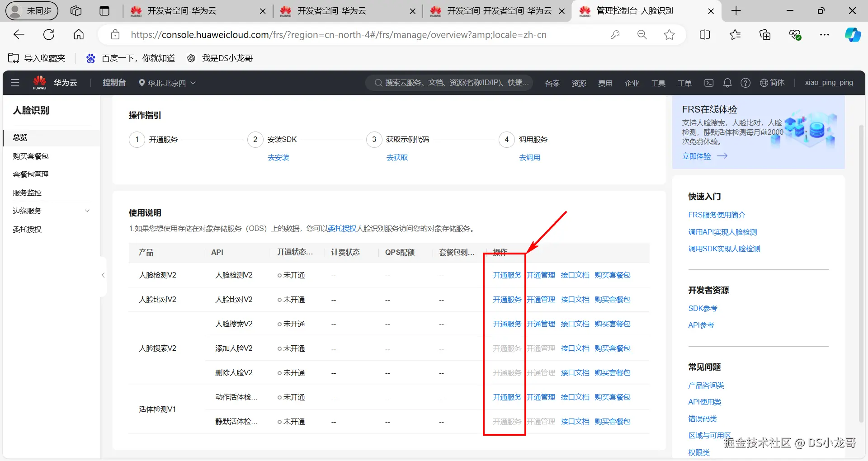
Task: Open the help question mark icon
Action: pos(745,83)
